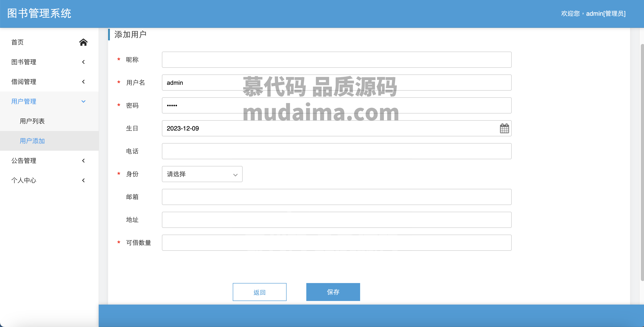Expand the 借阅管理 menu arrow
Viewport: 644px width, 327px height.
[83, 81]
